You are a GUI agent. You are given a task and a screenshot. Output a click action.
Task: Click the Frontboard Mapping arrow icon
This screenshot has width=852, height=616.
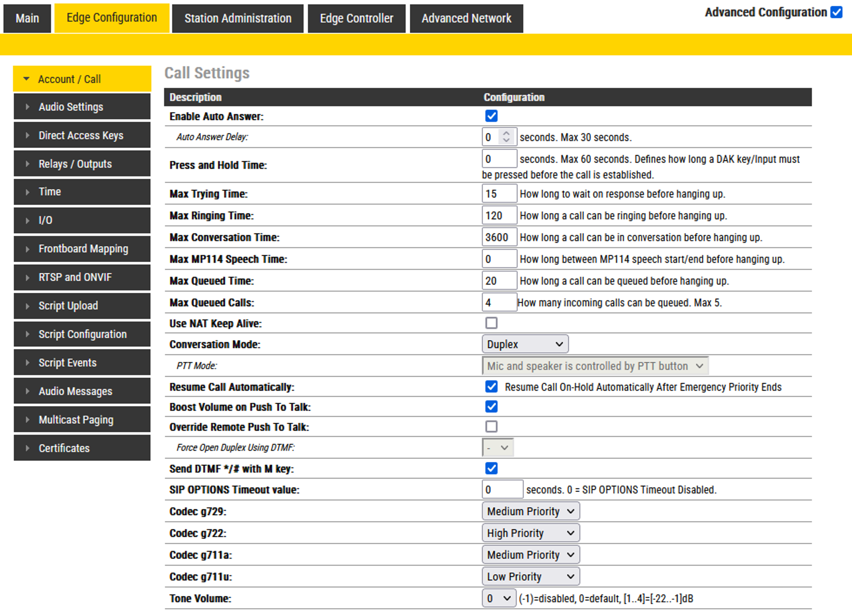[28, 249]
